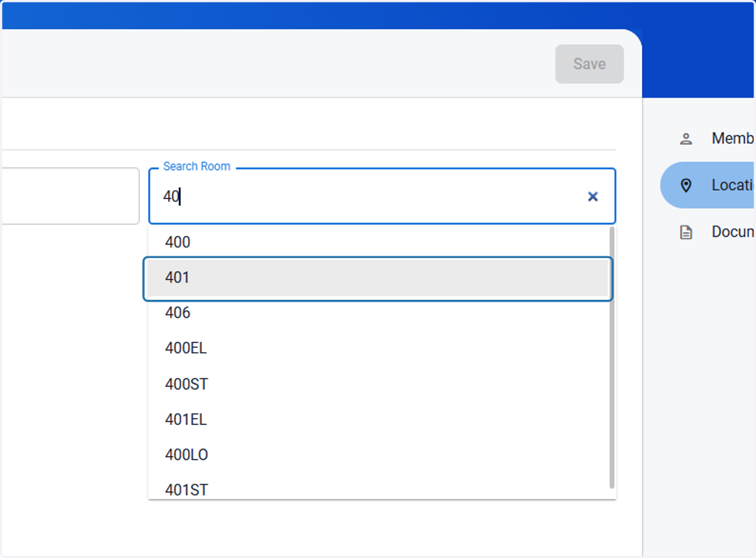756x558 pixels.
Task: Clear the Search Room field with X icon
Action: (x=592, y=196)
